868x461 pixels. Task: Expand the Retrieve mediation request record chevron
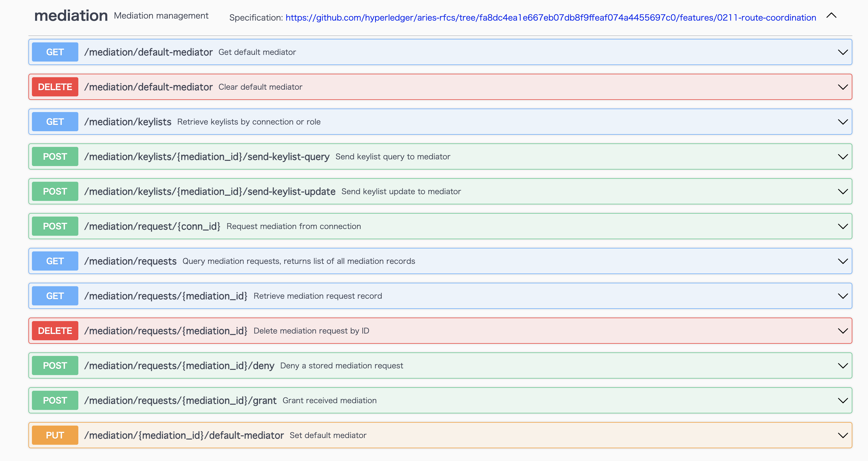843,296
